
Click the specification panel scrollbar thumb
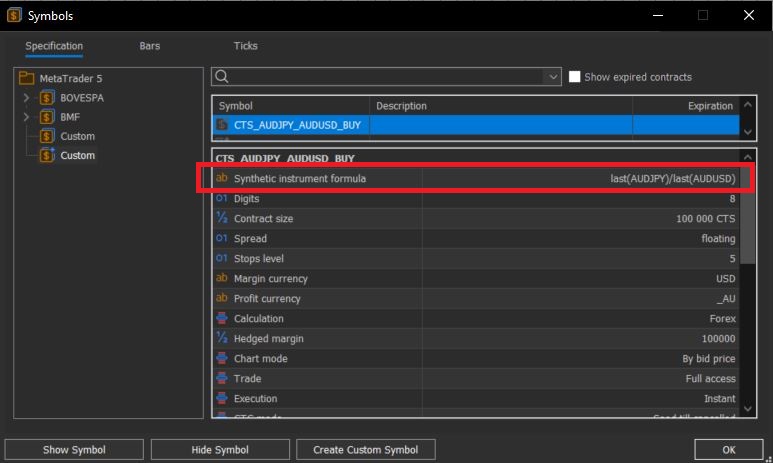[747, 215]
